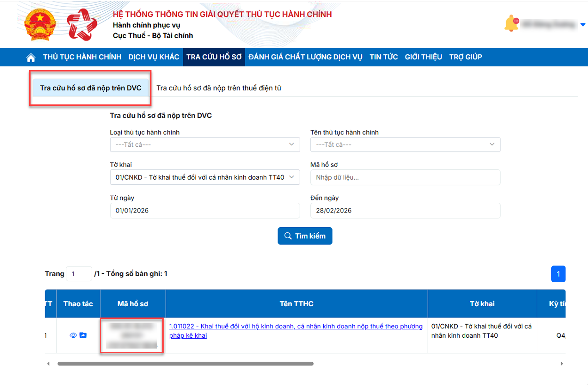Viewport: 588px width, 389px height.
Task: Click the Tìm kiếm search button
Action: (x=305, y=236)
